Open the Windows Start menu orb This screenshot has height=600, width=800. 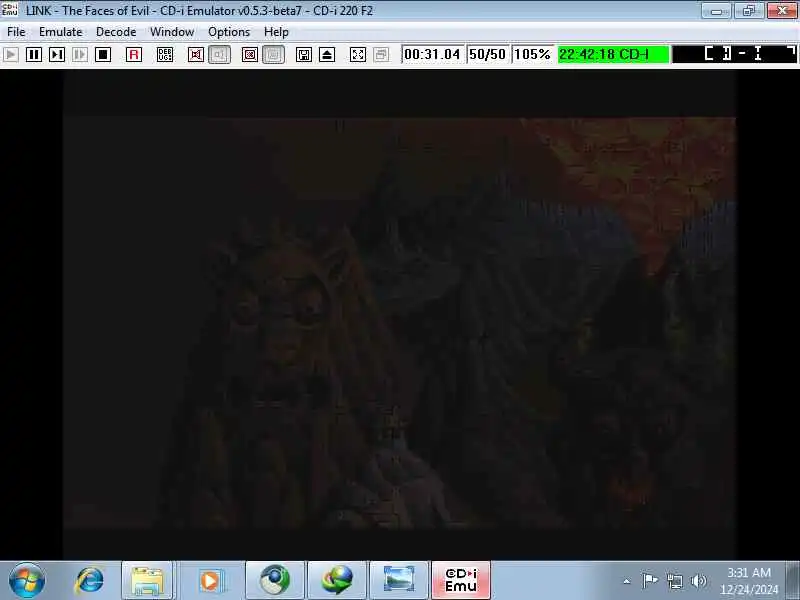click(27, 581)
